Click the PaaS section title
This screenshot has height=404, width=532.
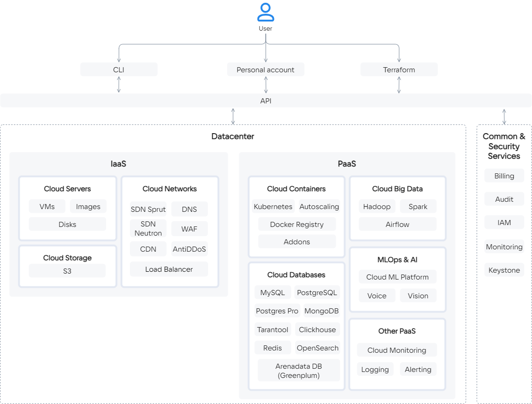click(x=347, y=164)
